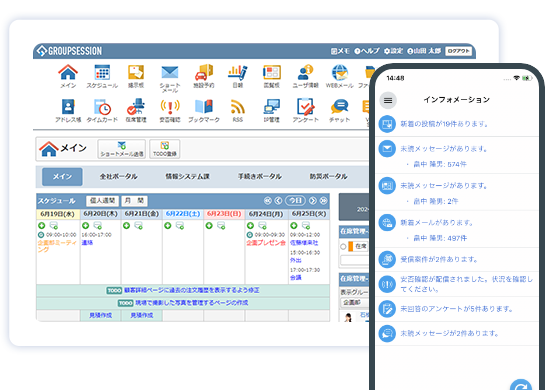This screenshot has width=550, height=390.
Task: Click the 月間 schedule button
Action: (134, 201)
